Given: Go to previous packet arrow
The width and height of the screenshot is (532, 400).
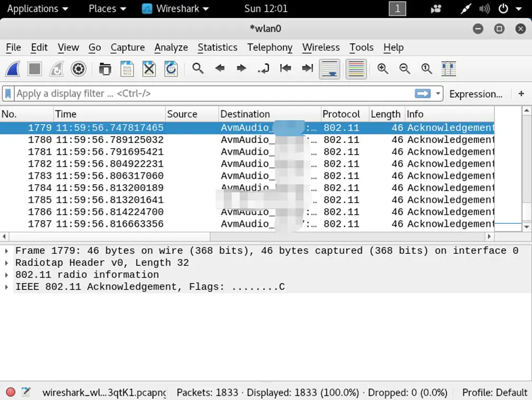Looking at the screenshot, I should click(x=220, y=69).
